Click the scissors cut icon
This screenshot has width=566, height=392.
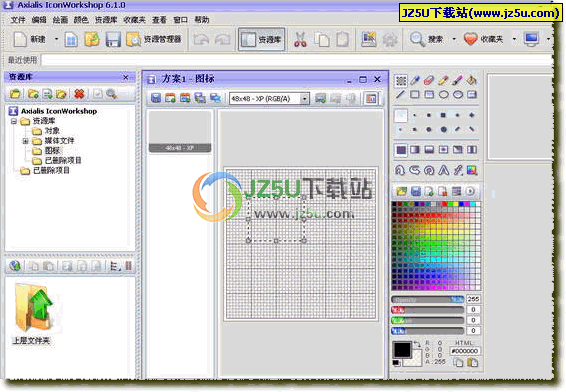coord(300,39)
